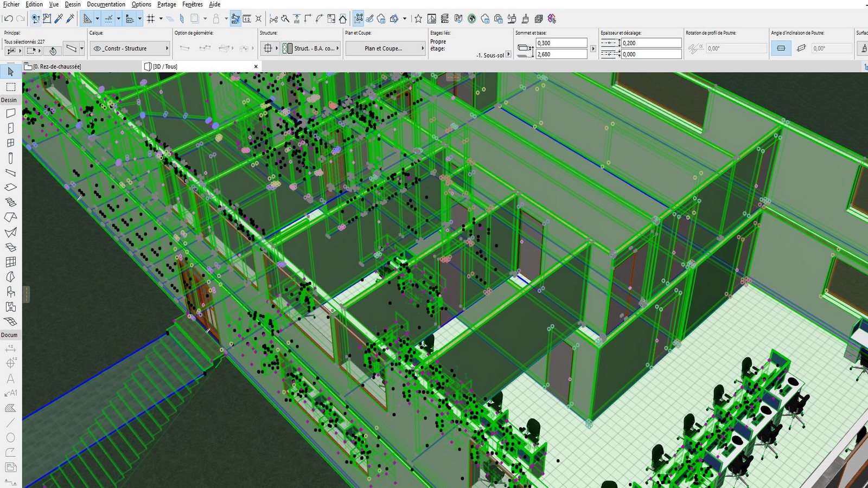
Task: Select the Arrow selection tool
Action: (10, 72)
